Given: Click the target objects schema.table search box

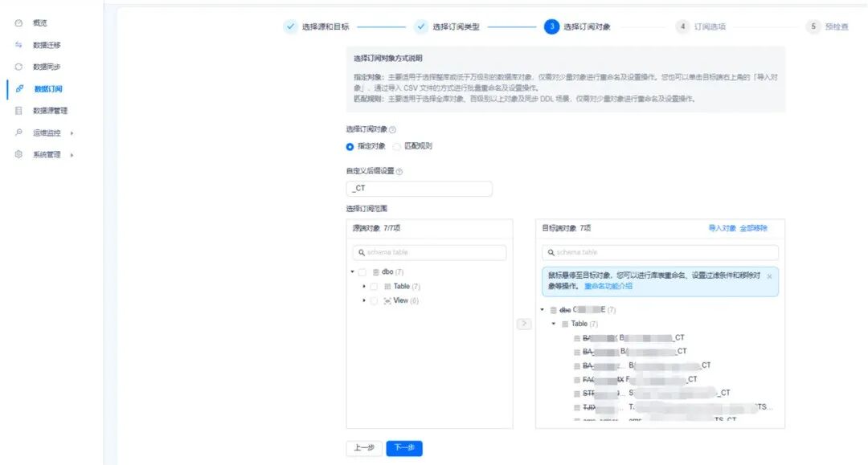Looking at the screenshot, I should (x=661, y=253).
